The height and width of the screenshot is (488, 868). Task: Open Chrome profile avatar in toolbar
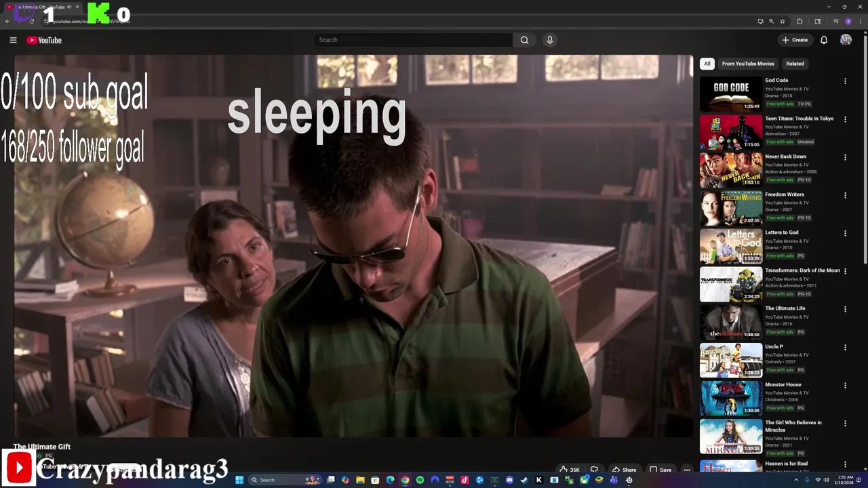pyautogui.click(x=848, y=21)
